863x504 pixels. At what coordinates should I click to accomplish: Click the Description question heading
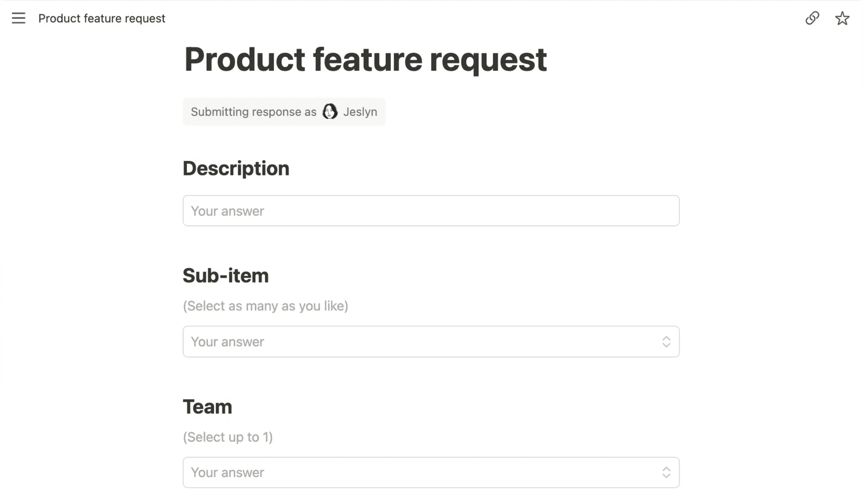click(x=236, y=169)
